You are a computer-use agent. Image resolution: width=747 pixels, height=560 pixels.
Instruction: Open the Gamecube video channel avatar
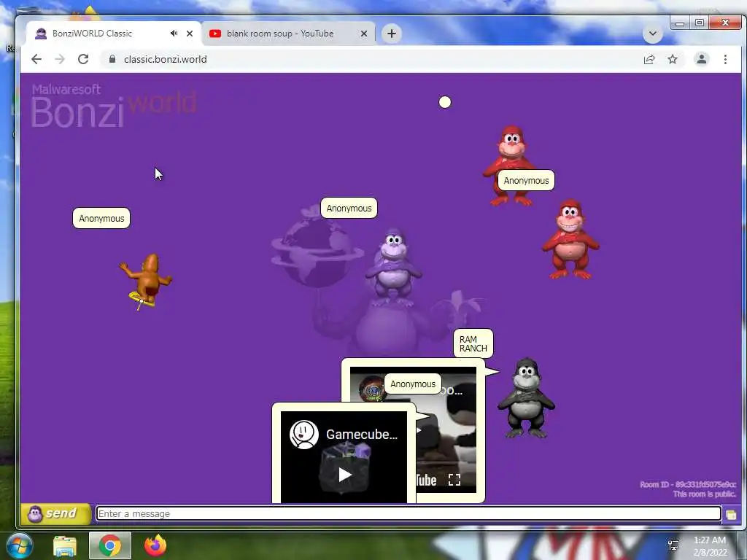[304, 435]
